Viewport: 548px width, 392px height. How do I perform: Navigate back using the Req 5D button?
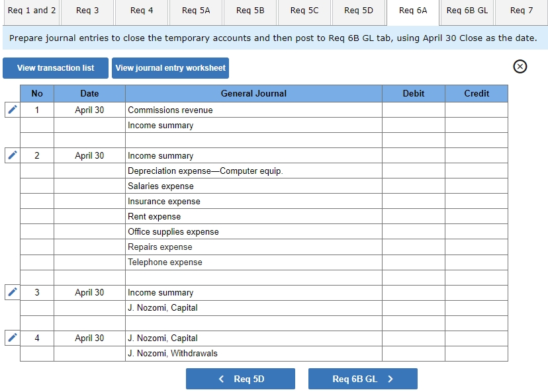[240, 378]
